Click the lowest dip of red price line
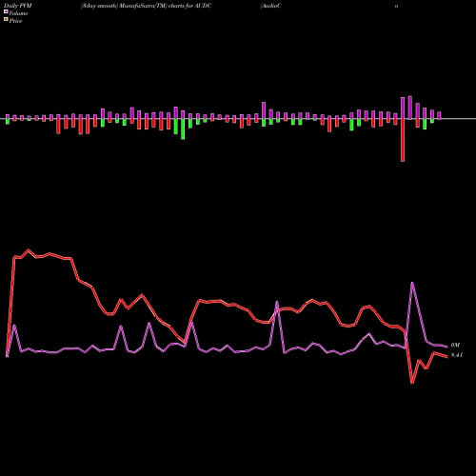Viewport: 476px width, 476px height. [412, 383]
